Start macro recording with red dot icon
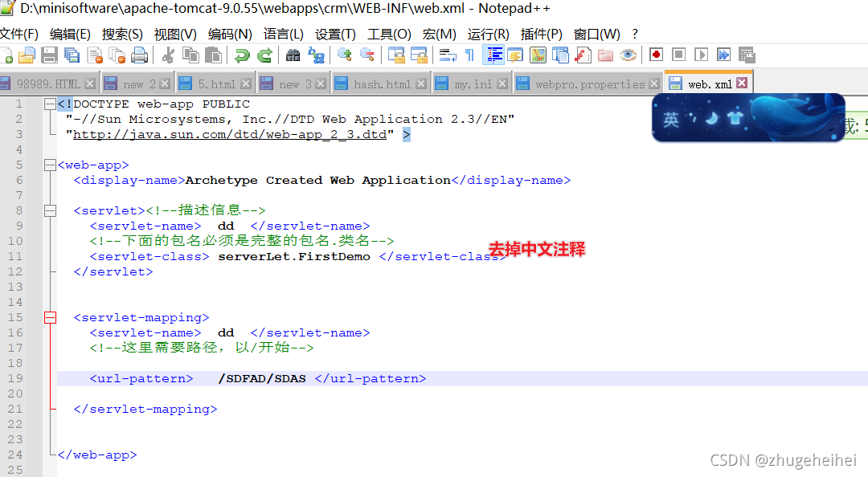Viewport: 868px width, 477px height. pos(656,55)
